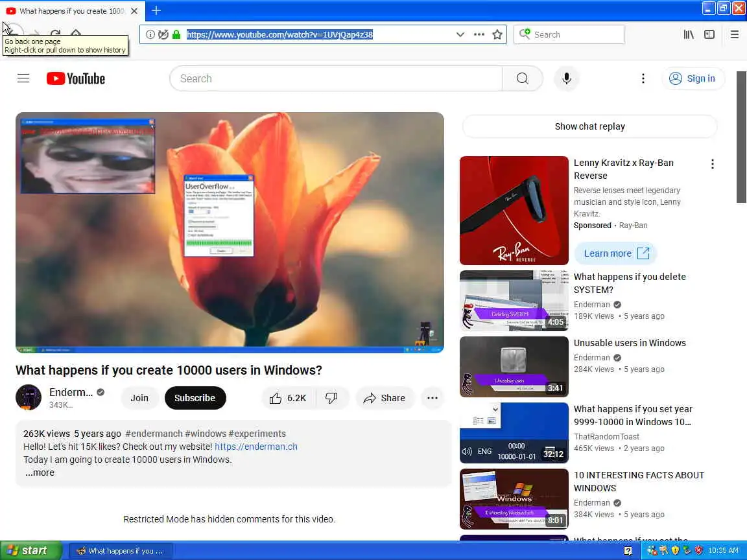Open the yellow shield tray icon
Image resolution: width=747 pixels, height=560 pixels.
coord(675,550)
